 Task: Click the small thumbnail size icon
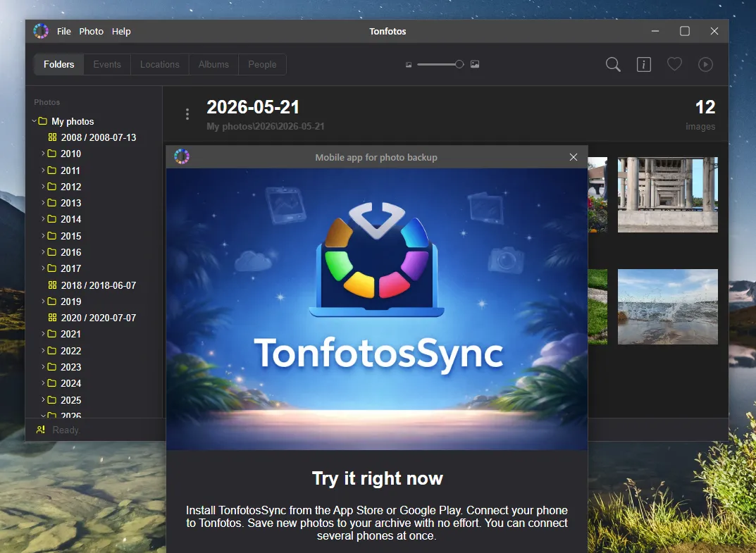pyautogui.click(x=409, y=65)
